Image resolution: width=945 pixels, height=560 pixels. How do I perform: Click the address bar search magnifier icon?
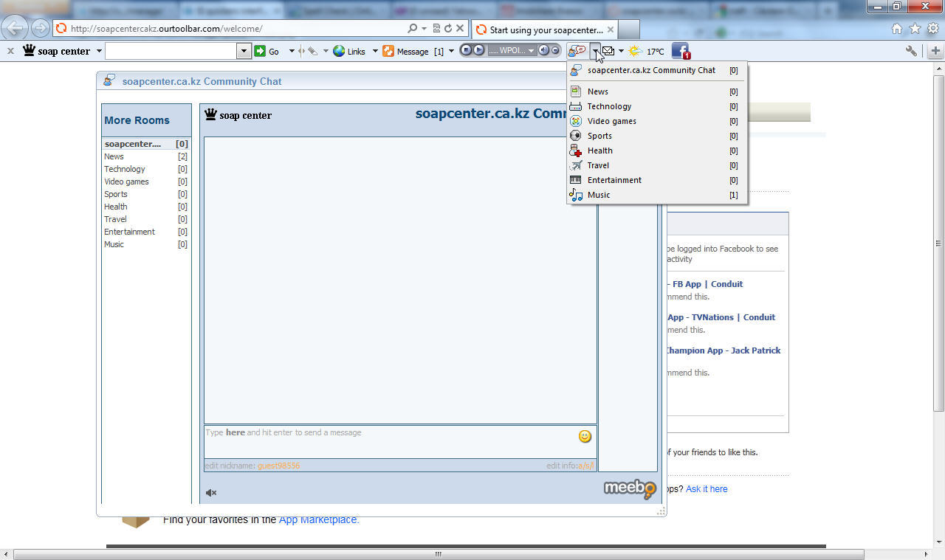(412, 29)
